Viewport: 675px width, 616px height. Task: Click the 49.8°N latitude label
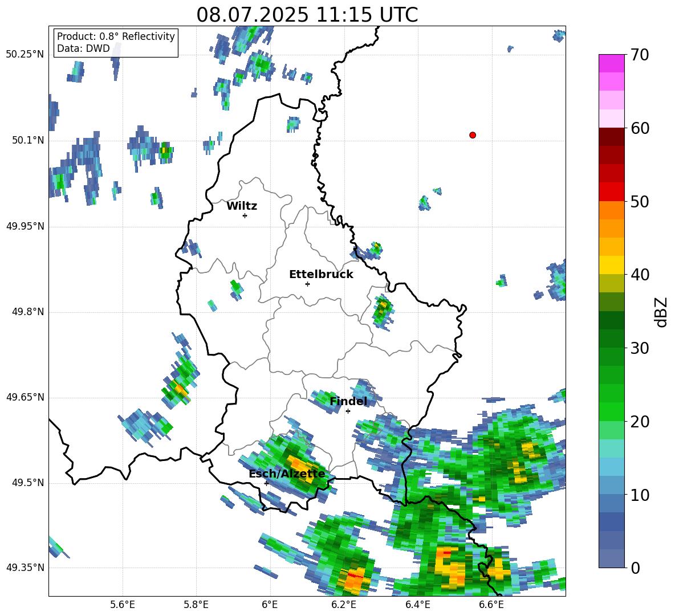(x=27, y=312)
